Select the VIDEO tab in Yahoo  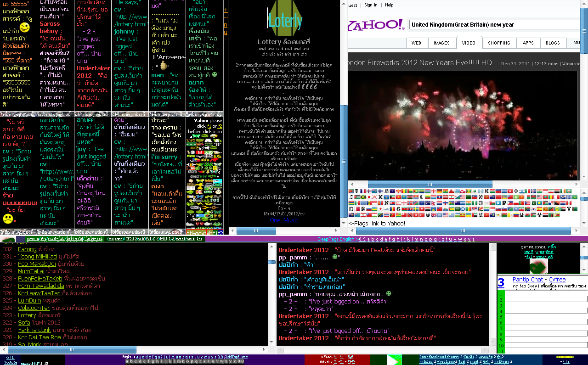[x=469, y=43]
